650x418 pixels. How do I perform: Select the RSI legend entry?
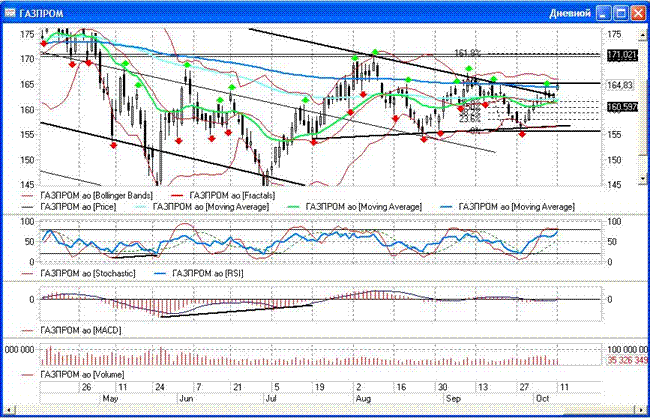pyautogui.click(x=199, y=273)
